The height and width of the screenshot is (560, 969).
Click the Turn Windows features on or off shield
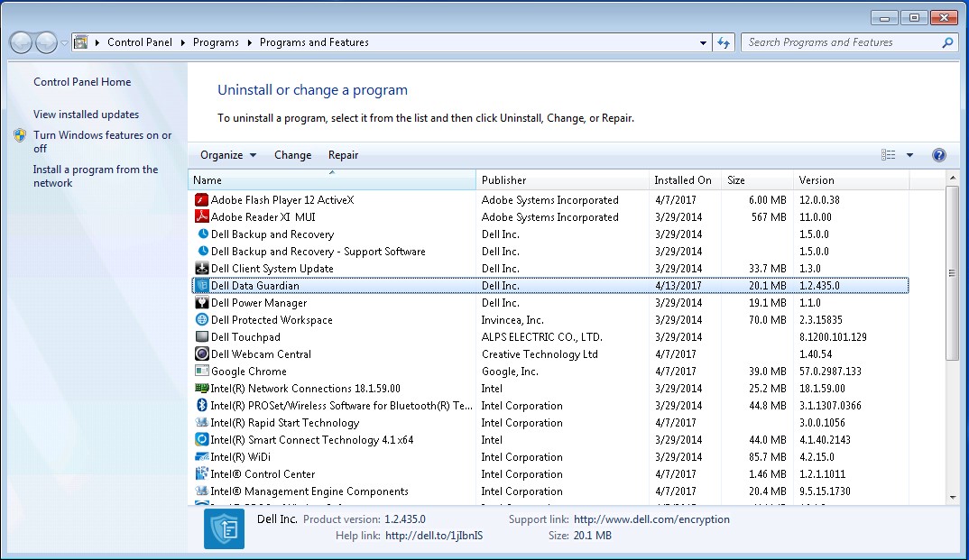coord(20,135)
